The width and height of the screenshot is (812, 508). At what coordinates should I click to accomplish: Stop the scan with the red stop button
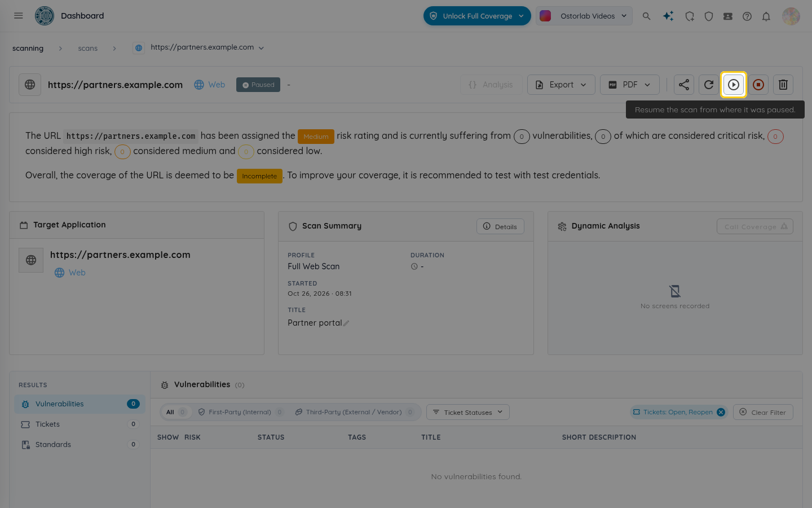(758, 85)
